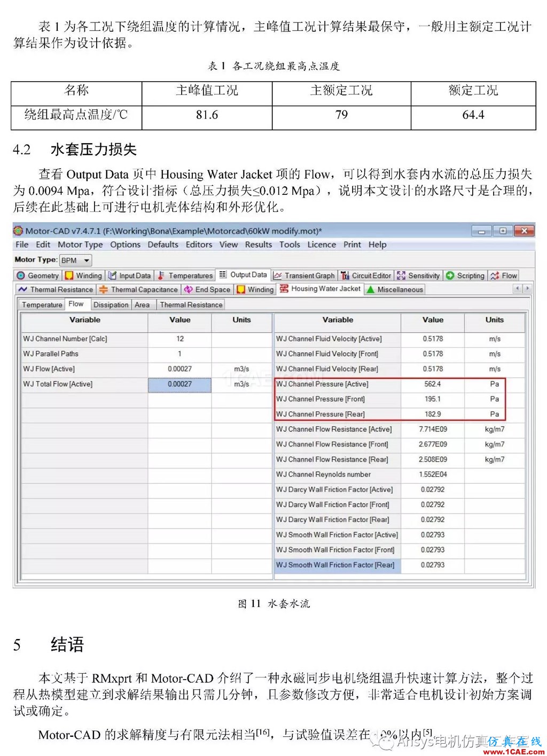Maximize the Motor-CAD window
547x756 pixels.
[503, 231]
